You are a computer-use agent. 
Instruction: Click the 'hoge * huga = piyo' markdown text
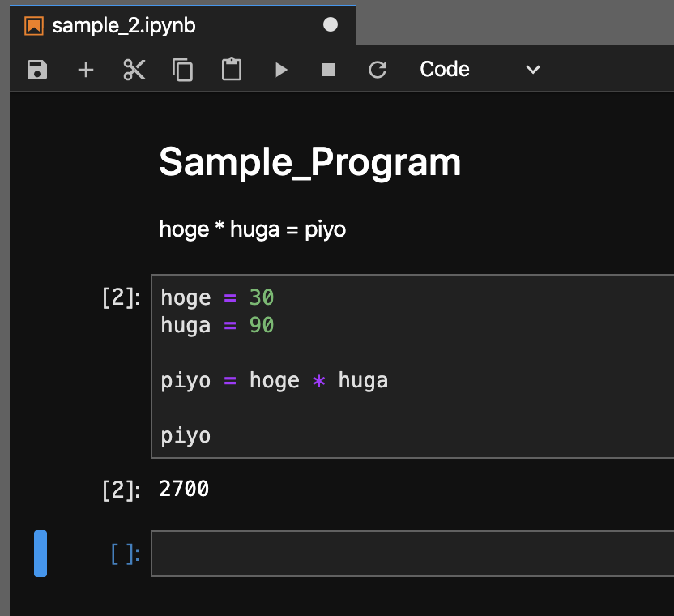coord(253,229)
